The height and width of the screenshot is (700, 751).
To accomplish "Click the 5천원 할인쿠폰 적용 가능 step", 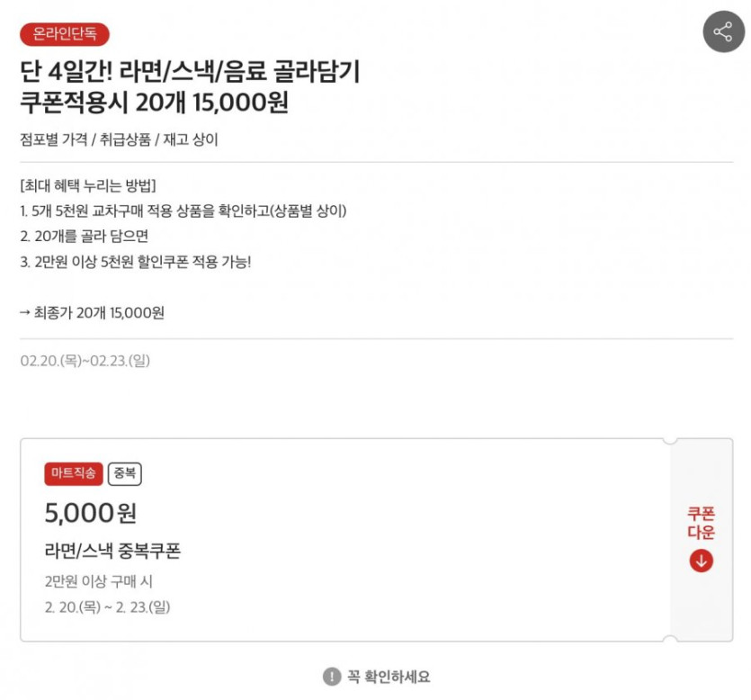I will coord(135,263).
